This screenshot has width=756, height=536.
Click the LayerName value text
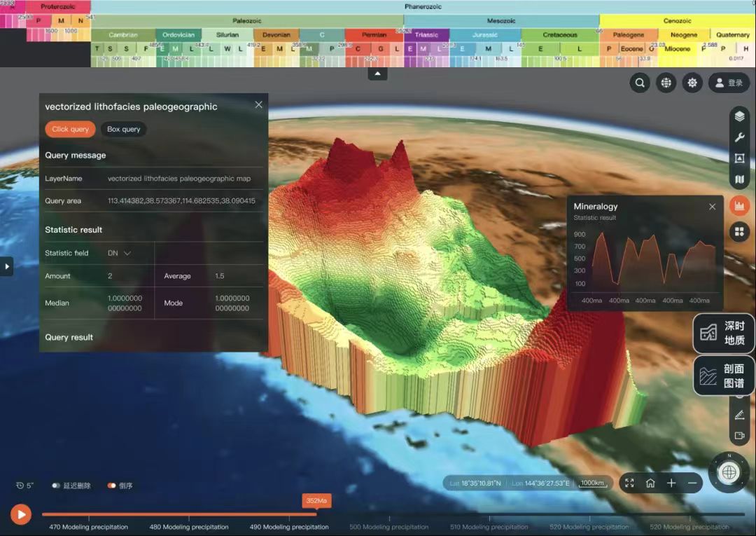click(x=179, y=179)
